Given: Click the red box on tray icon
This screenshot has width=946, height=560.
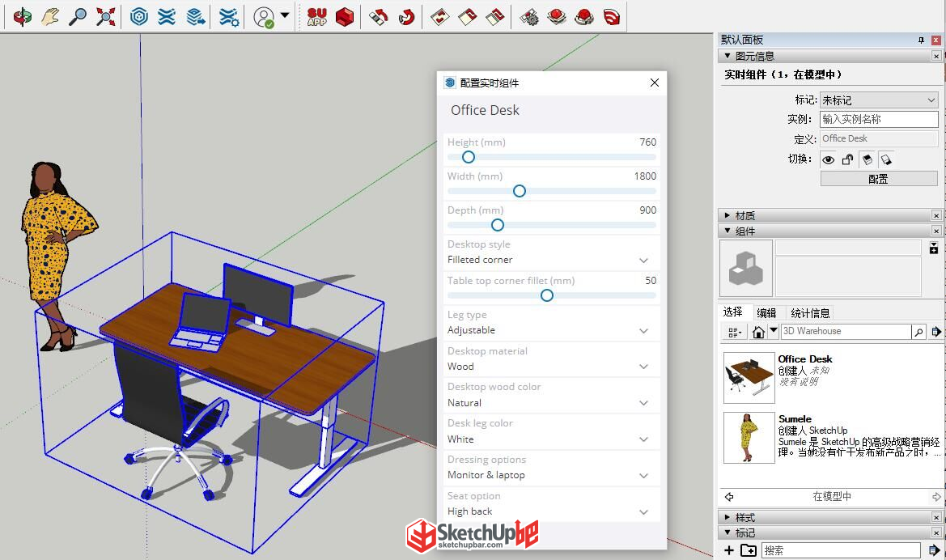Looking at the screenshot, I should (556, 16).
